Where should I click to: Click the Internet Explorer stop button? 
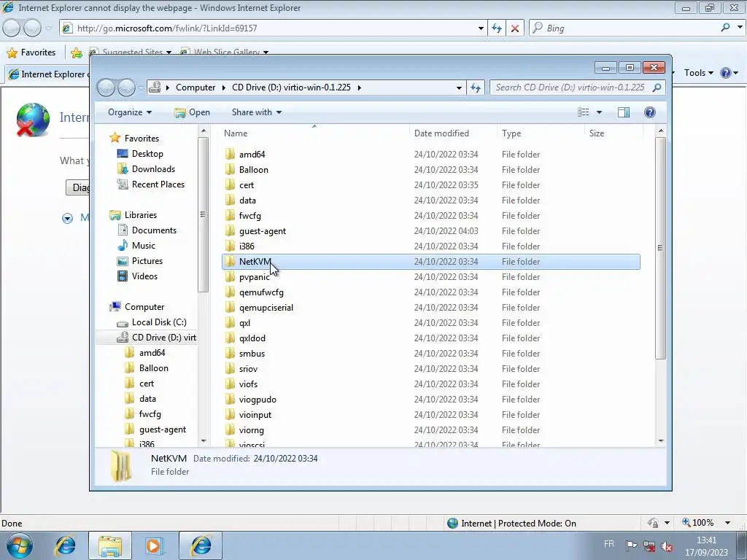[x=515, y=28]
